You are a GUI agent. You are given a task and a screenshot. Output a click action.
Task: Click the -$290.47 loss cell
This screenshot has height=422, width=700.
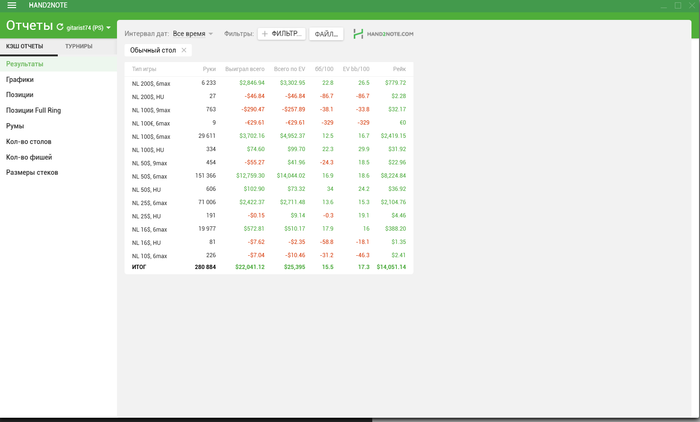click(x=253, y=109)
